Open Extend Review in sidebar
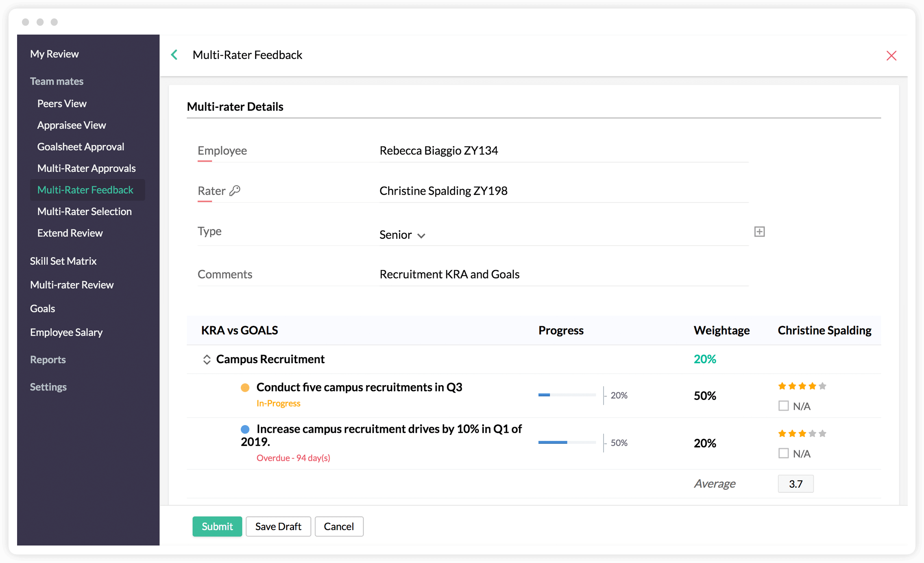This screenshot has width=924, height=563. 70,233
